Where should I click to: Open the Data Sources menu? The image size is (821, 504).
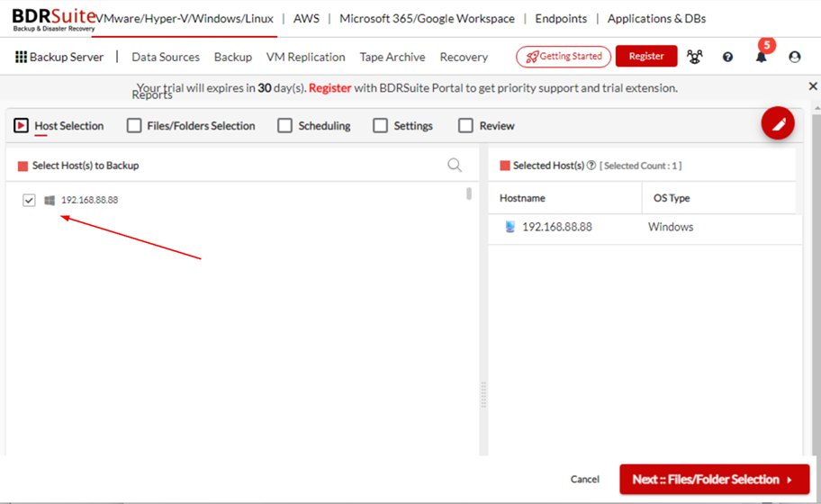point(166,57)
